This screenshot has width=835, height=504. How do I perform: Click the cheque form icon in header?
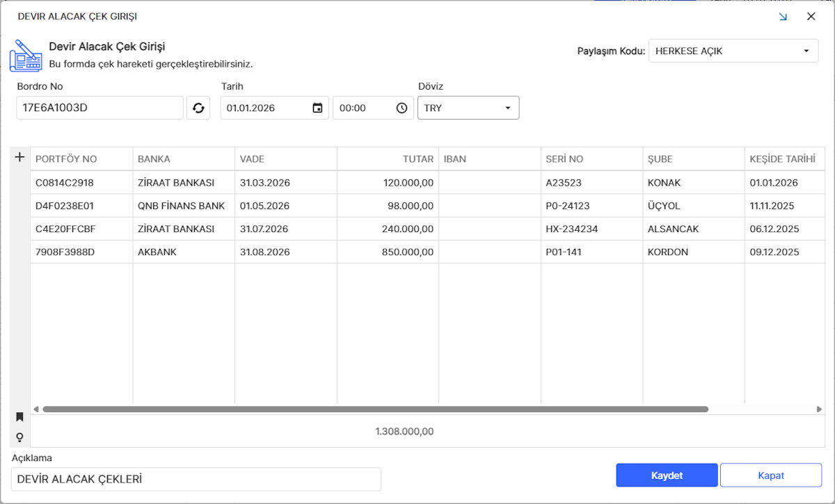26,56
